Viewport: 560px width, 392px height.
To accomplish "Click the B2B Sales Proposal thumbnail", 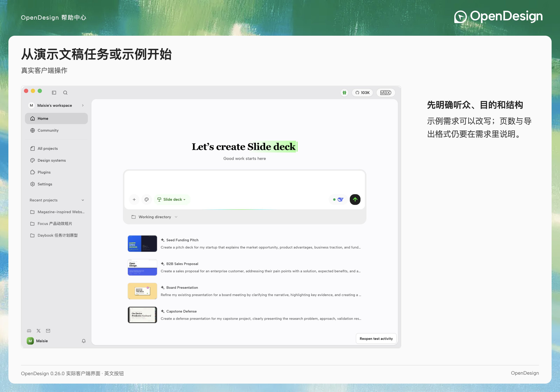I will [142, 267].
